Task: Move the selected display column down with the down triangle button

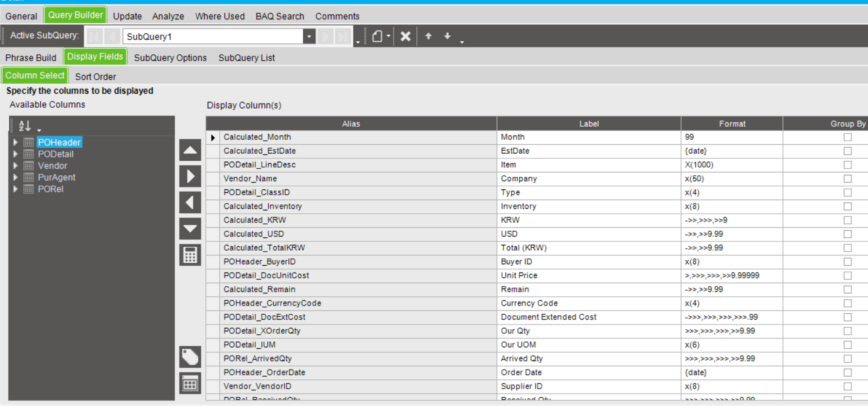Action: coord(190,229)
